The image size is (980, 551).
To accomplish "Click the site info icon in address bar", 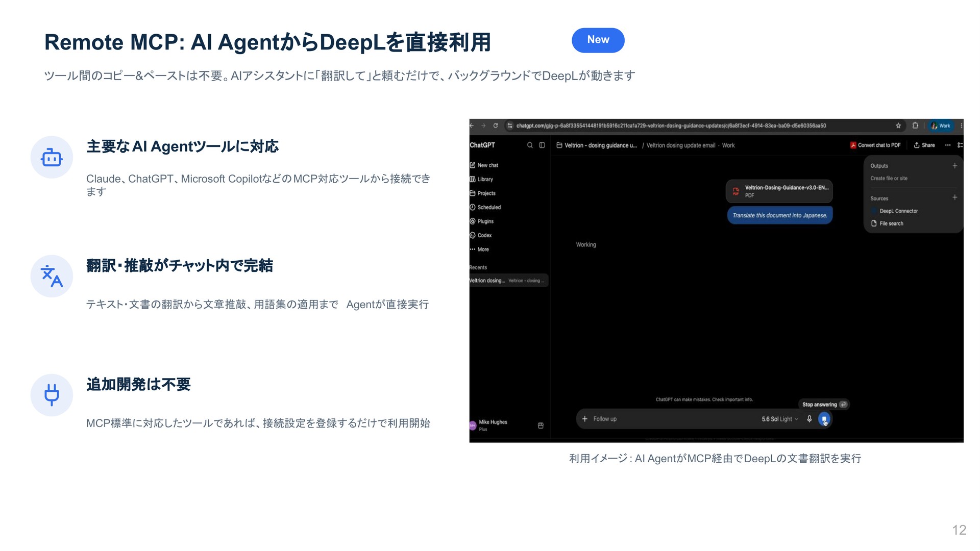I will click(509, 126).
